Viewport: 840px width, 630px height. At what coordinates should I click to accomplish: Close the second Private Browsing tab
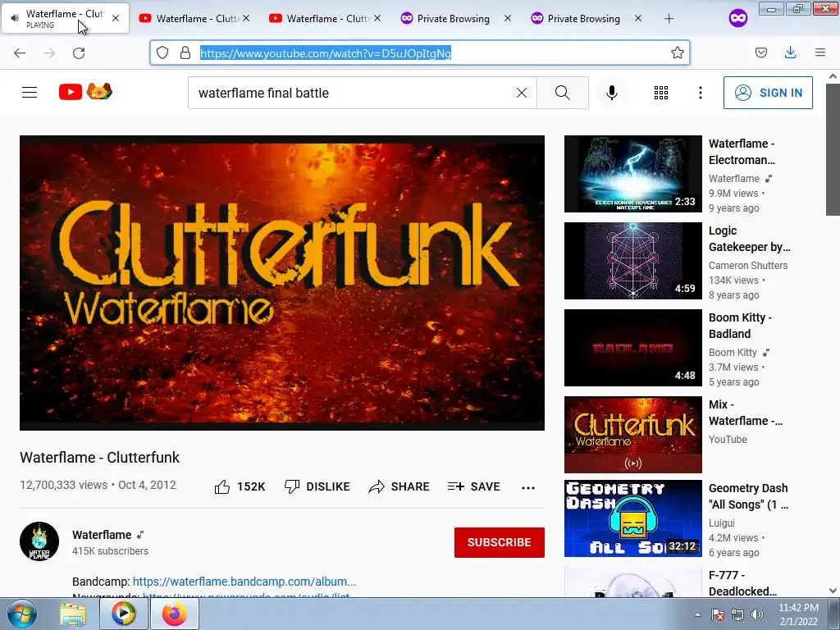click(x=638, y=18)
